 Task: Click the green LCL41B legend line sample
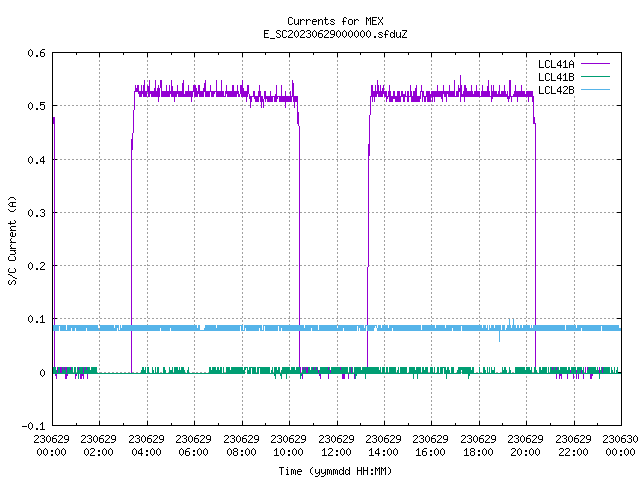595,77
